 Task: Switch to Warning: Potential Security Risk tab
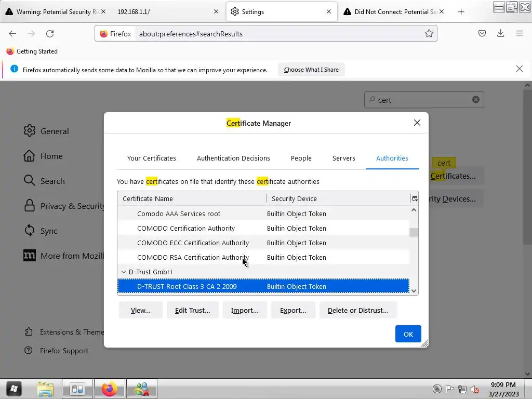56,12
